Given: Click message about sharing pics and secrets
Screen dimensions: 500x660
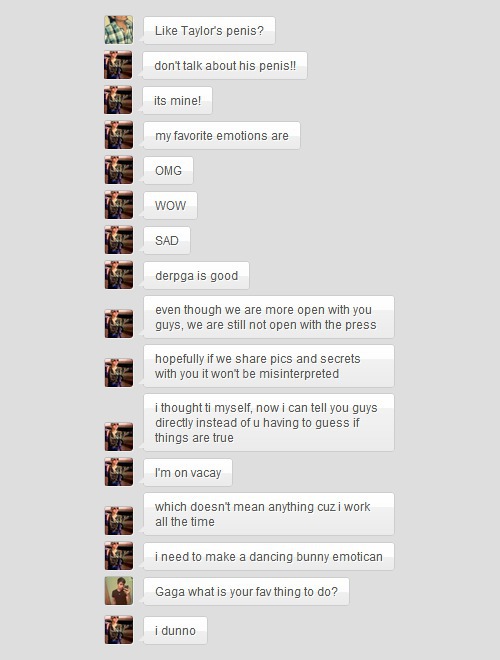Looking at the screenshot, I should (269, 366).
